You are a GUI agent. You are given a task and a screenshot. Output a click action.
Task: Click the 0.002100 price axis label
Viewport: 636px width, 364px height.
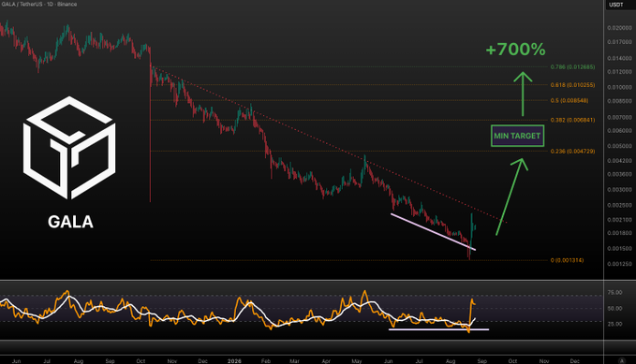pos(619,220)
